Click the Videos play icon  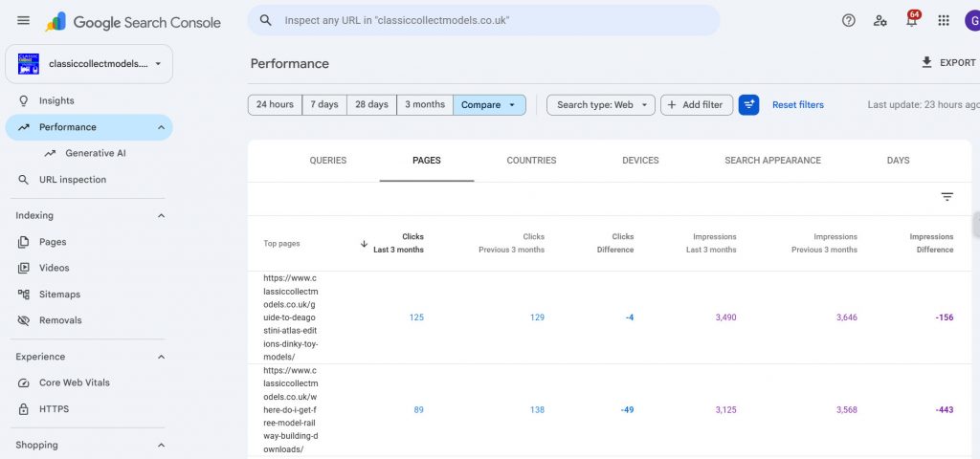[x=24, y=268]
